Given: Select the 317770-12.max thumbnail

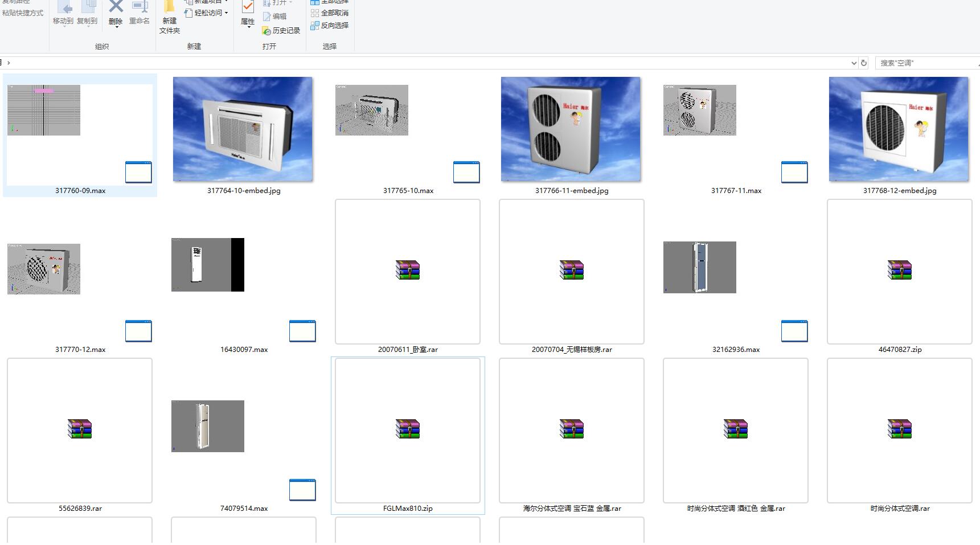Looking at the screenshot, I should coord(44,269).
